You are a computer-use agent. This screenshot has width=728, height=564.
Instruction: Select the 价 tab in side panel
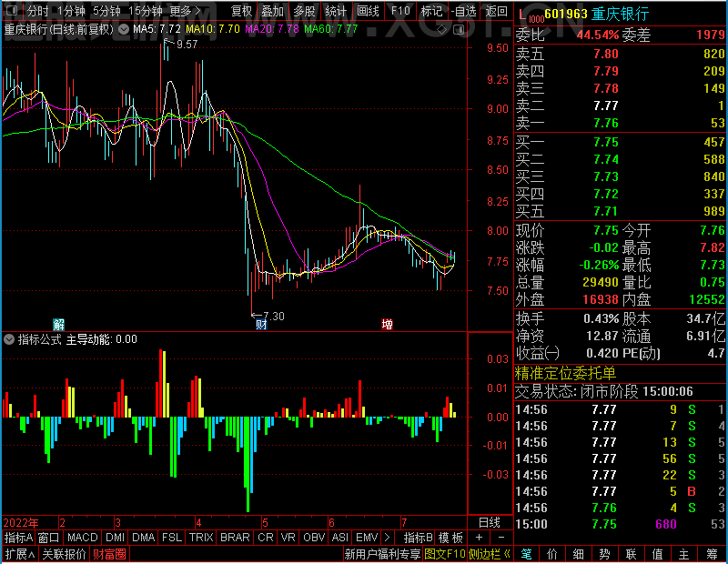(x=552, y=554)
